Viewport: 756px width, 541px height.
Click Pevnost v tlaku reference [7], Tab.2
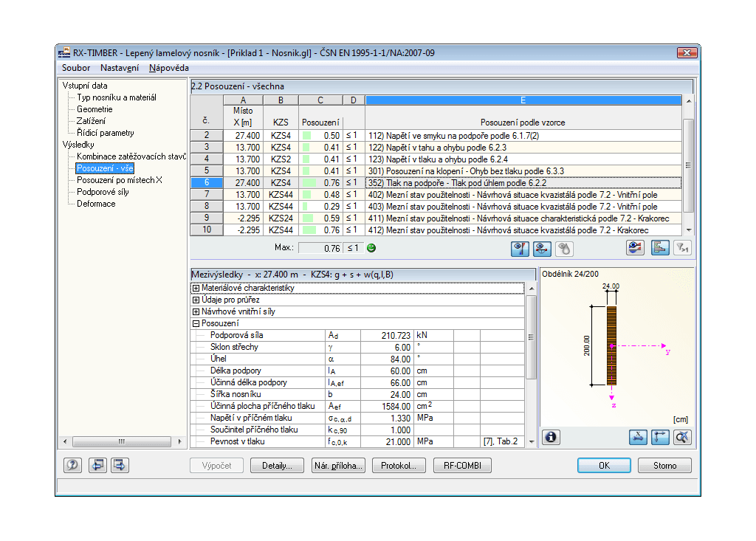pyautogui.click(x=501, y=441)
